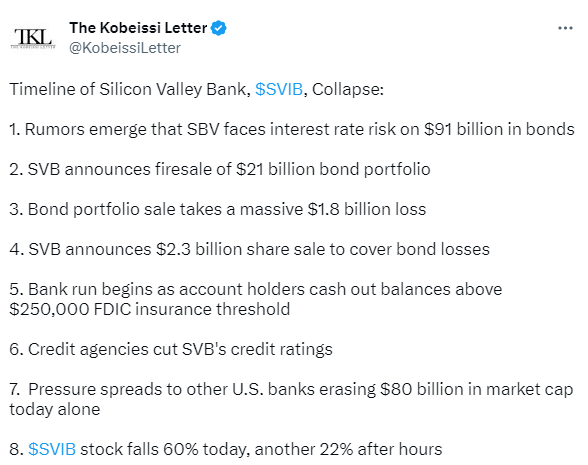Image resolution: width=588 pixels, height=465 pixels.
Task: Click the TKL profile avatar
Action: coord(33,38)
